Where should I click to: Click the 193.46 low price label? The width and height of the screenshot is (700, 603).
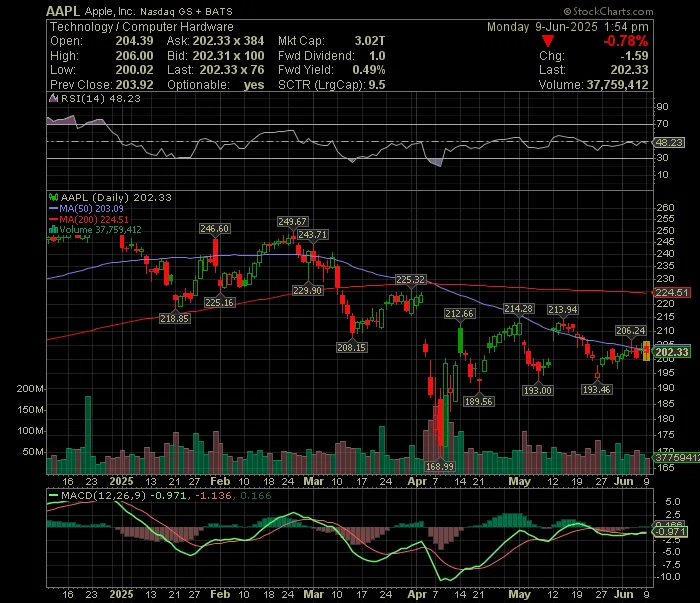click(x=596, y=390)
